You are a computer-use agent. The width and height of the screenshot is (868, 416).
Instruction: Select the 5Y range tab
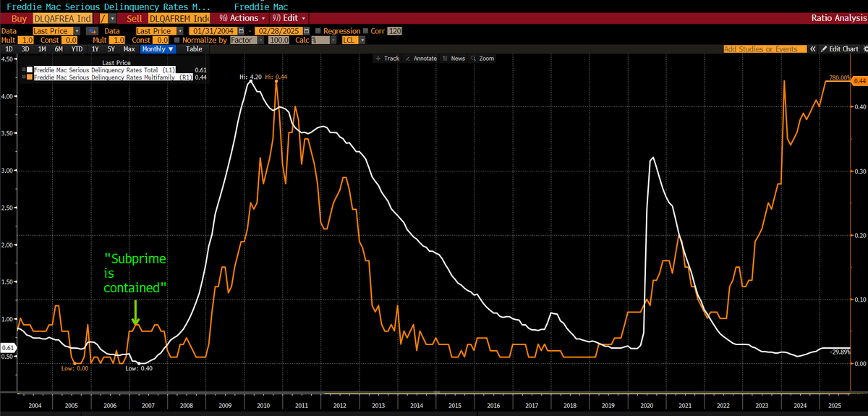point(111,48)
